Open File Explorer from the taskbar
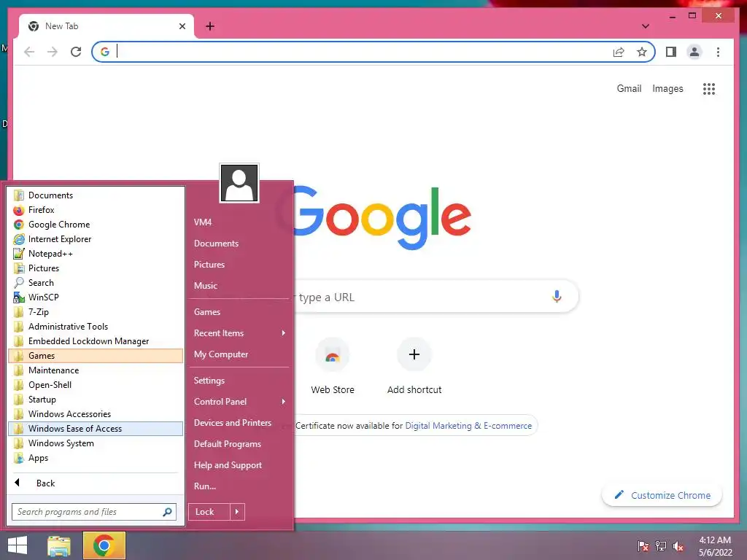The image size is (747, 560). click(x=59, y=545)
